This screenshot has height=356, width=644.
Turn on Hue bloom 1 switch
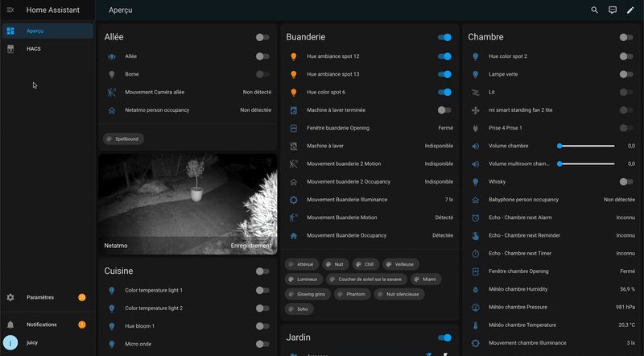262,326
